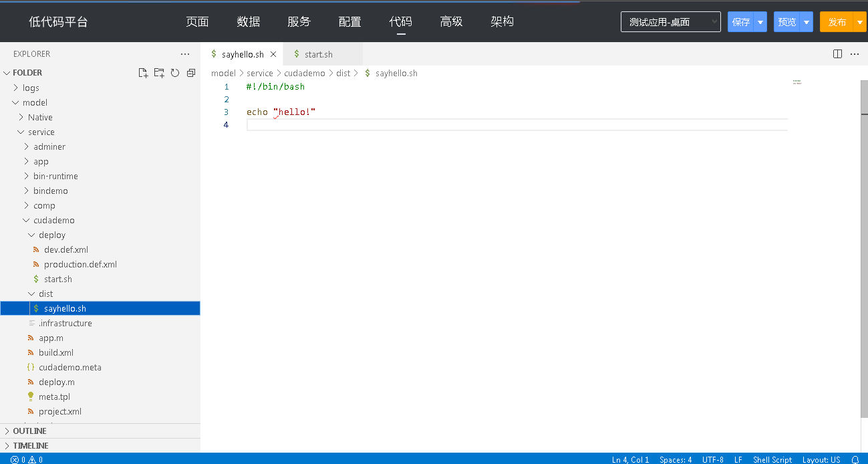
Task: Expand the OUTLINE panel
Action: click(100, 431)
